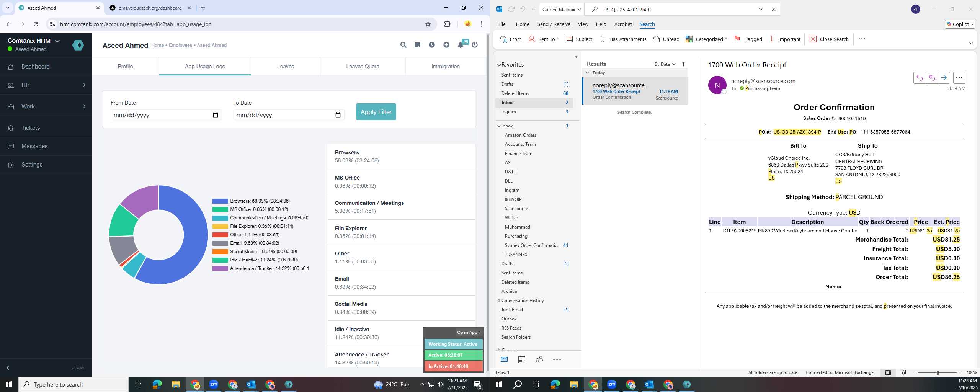Open the sticky note icon in HRM header
The image size is (980, 392).
(418, 45)
